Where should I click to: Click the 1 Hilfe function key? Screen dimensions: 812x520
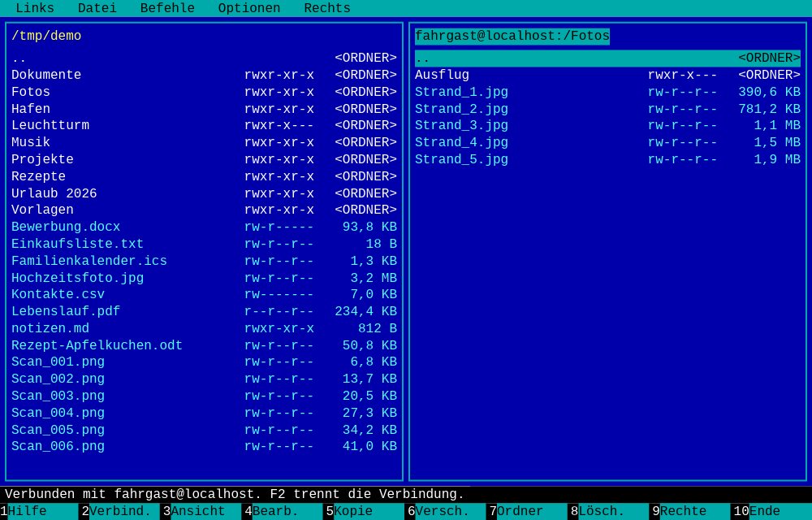click(x=39, y=511)
